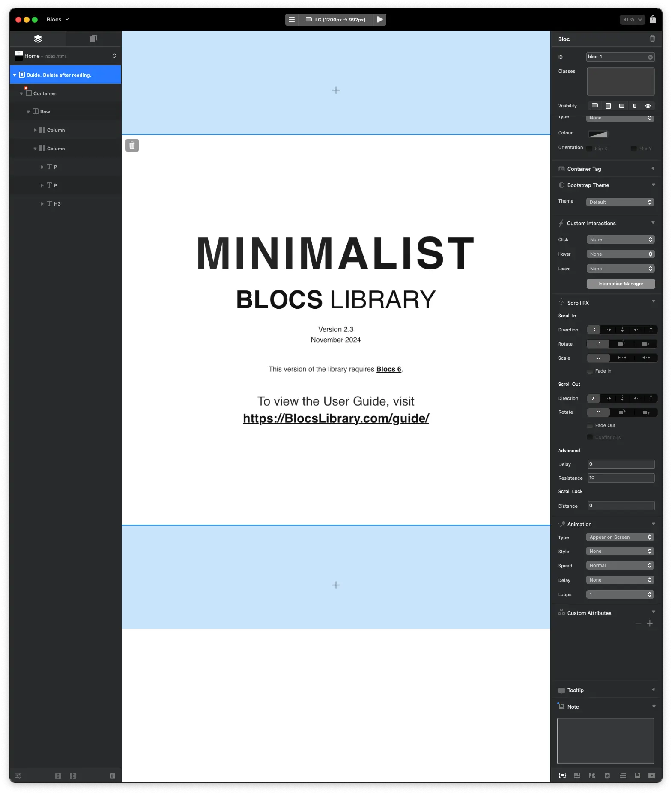The image size is (672, 794).
Task: Collapse the Note section
Action: (654, 707)
